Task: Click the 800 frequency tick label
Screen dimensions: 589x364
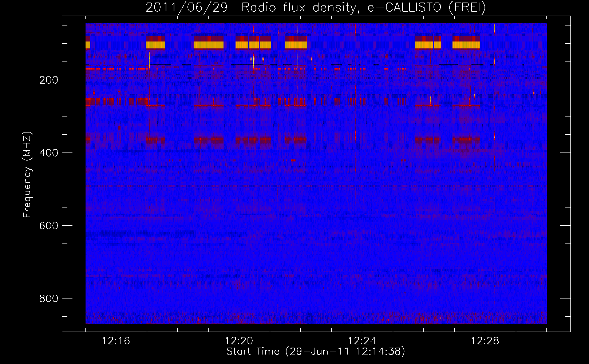Action: [48, 298]
